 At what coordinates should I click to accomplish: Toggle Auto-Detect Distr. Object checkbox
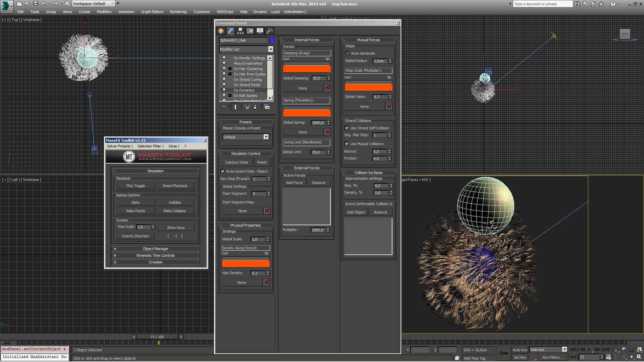222,171
